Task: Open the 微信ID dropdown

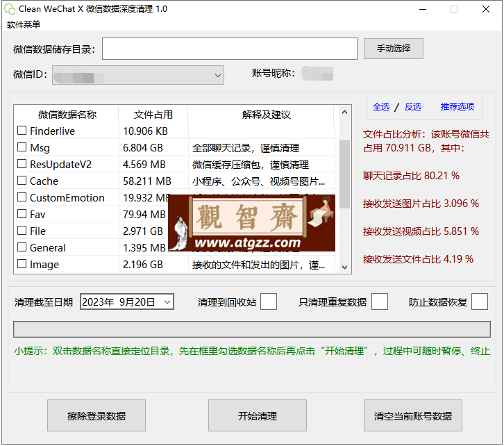Action: 138,75
